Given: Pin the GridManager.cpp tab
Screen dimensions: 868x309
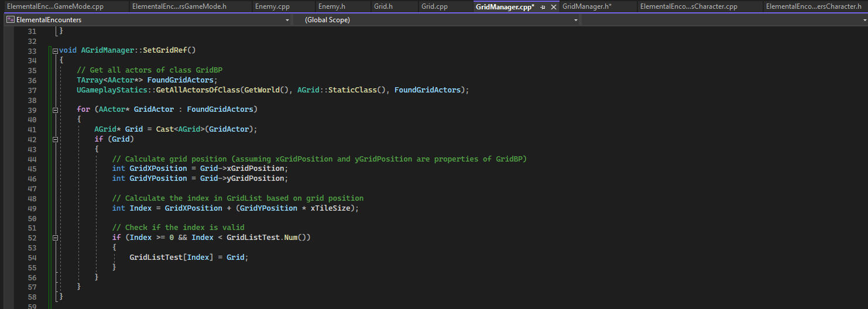Looking at the screenshot, I should (543, 7).
